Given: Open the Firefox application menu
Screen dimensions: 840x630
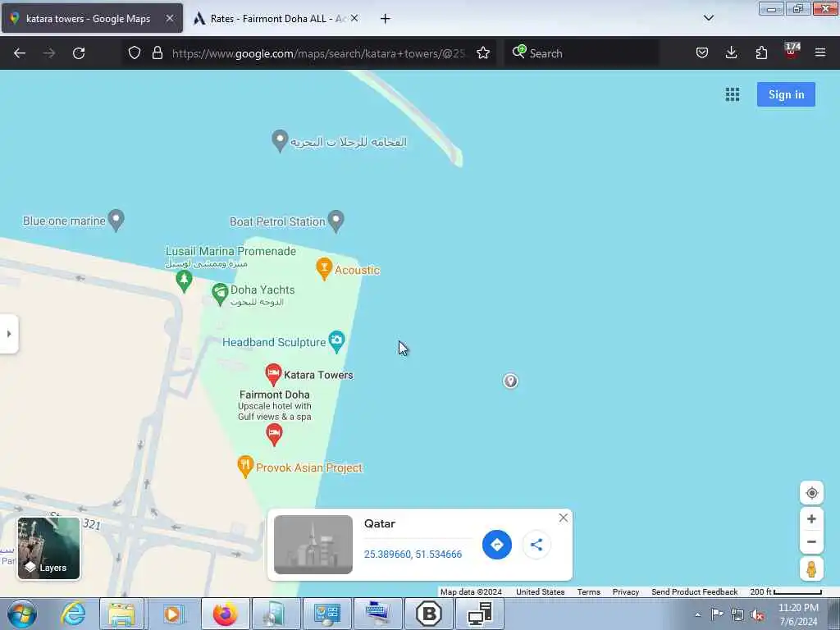Looking at the screenshot, I should [x=819, y=52].
